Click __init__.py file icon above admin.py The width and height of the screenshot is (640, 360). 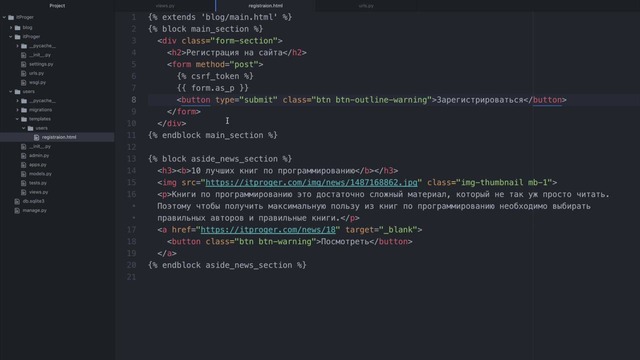(24, 146)
